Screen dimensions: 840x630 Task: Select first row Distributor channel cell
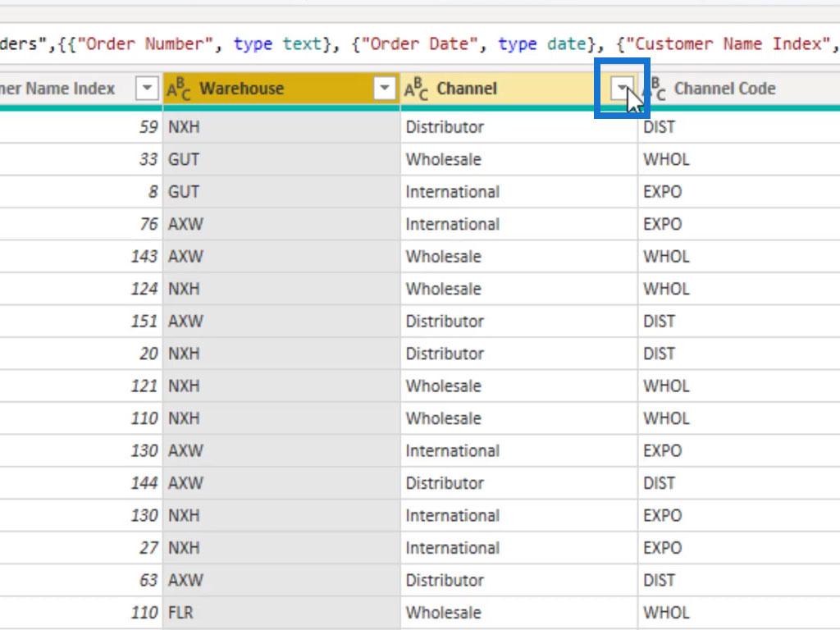(x=518, y=127)
